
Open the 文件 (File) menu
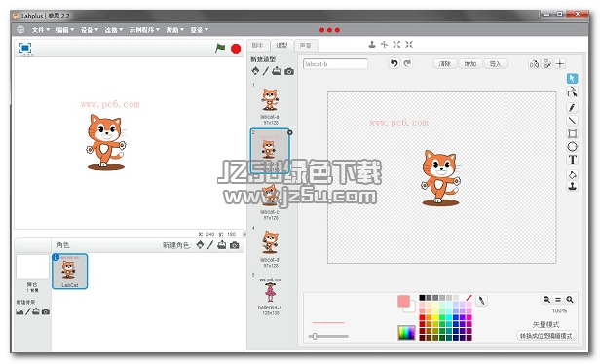click(x=41, y=30)
